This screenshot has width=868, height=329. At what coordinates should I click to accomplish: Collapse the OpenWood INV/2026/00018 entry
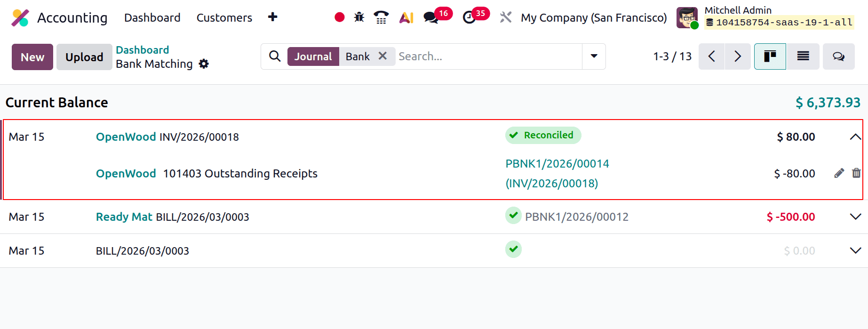855,137
